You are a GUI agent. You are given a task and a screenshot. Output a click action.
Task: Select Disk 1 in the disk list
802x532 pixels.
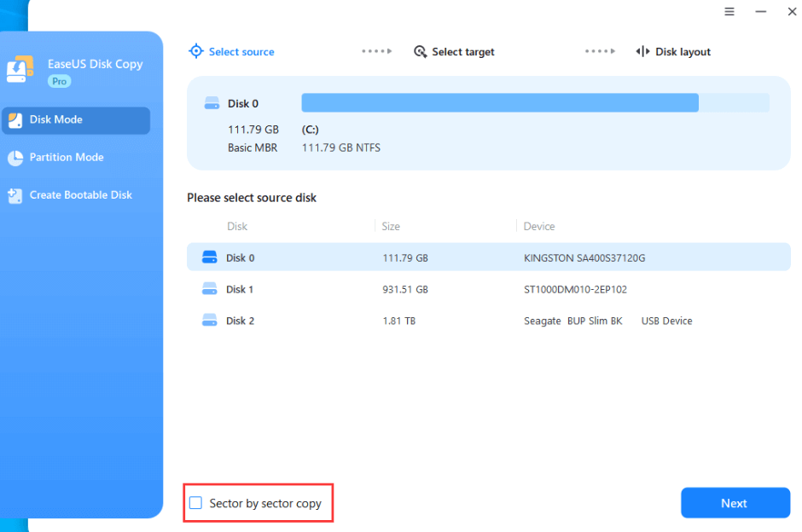[489, 289]
